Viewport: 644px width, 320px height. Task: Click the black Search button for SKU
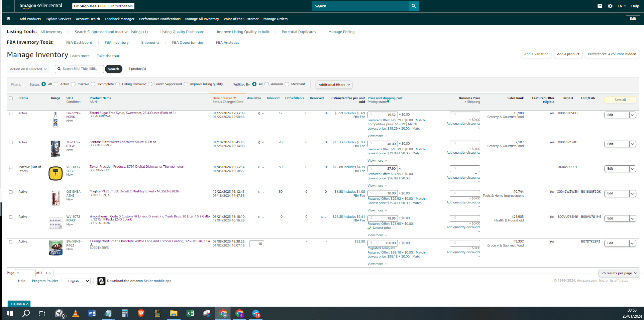pyautogui.click(x=114, y=69)
